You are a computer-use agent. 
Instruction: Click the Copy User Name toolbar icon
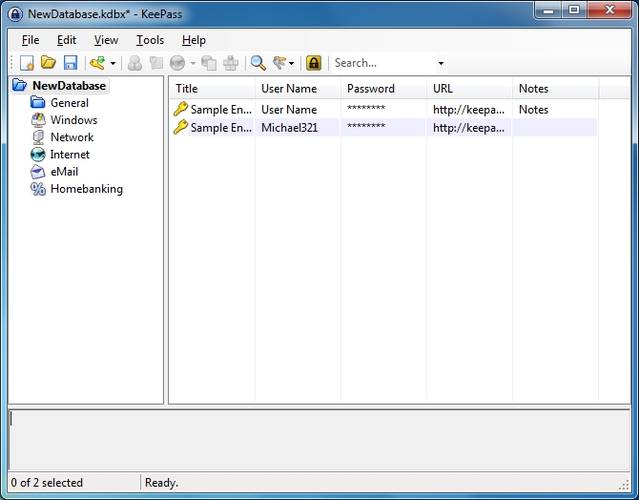(135, 63)
